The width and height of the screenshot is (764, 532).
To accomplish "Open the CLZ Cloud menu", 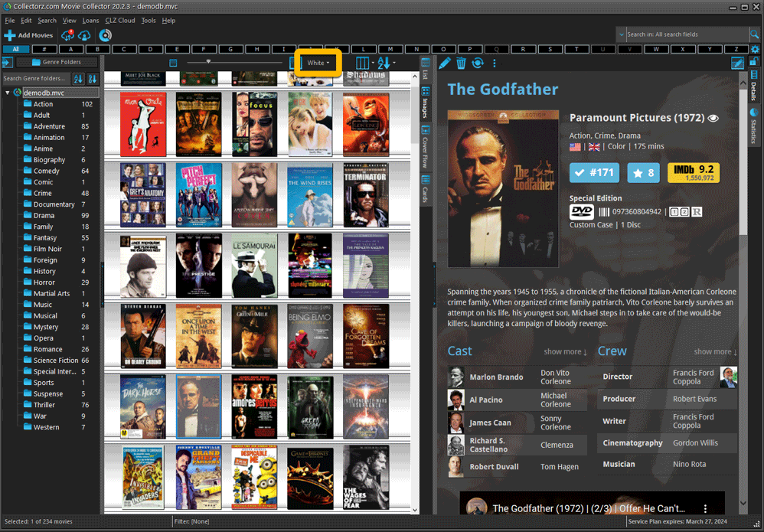I will coord(120,21).
